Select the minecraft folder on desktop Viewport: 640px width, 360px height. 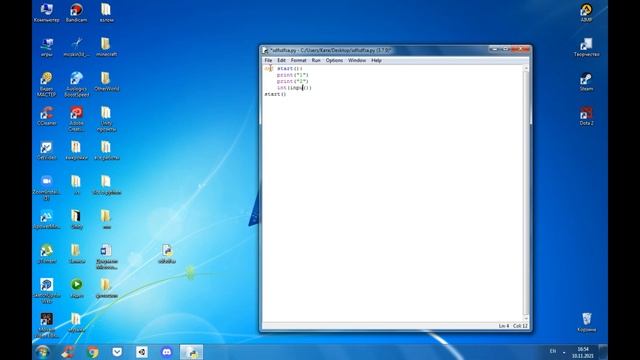(106, 47)
